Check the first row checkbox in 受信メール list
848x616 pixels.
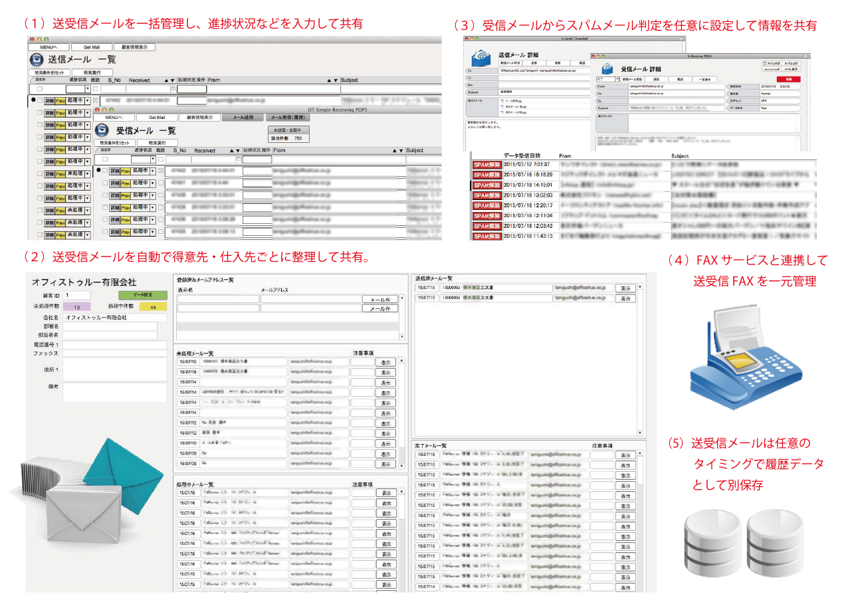pos(105,171)
